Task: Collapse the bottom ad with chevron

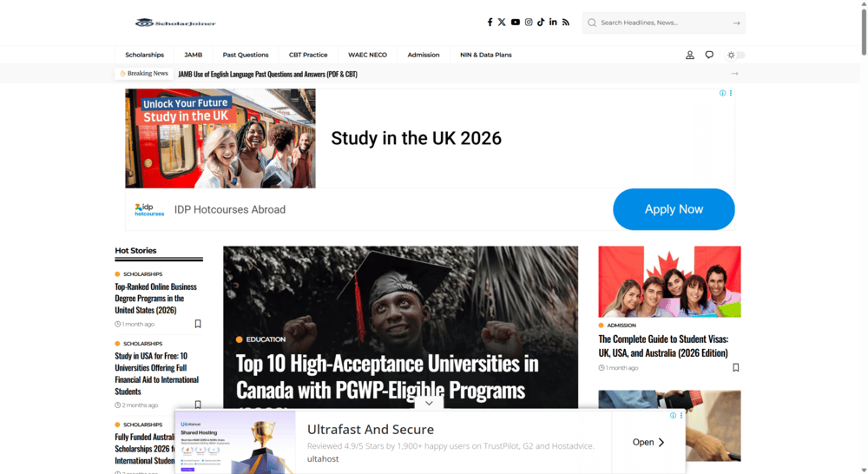Action: click(429, 403)
